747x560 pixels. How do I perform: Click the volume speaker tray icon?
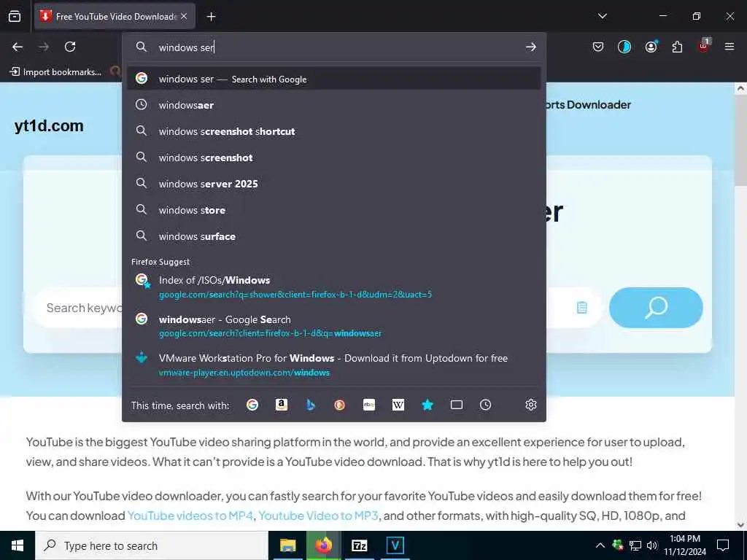pos(652,545)
